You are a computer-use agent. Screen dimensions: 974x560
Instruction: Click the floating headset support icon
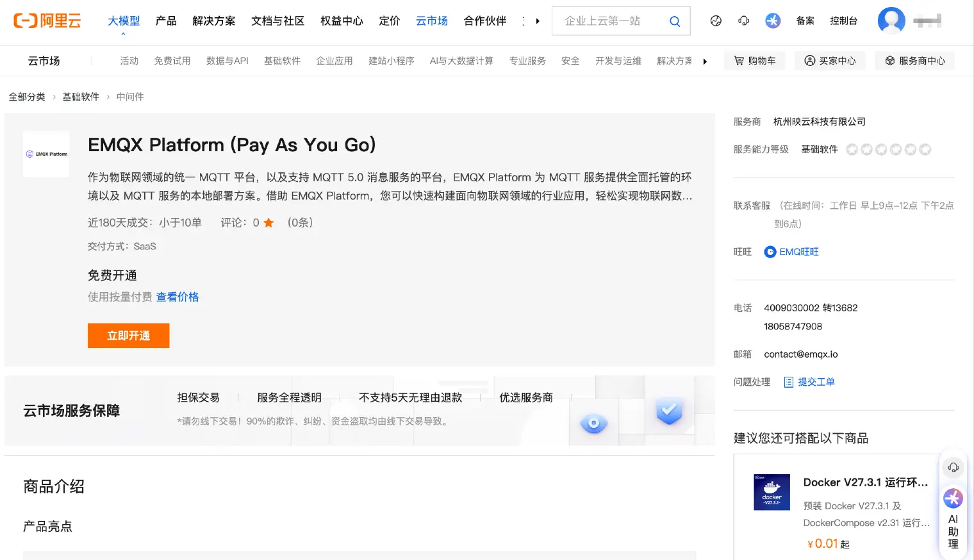click(953, 467)
